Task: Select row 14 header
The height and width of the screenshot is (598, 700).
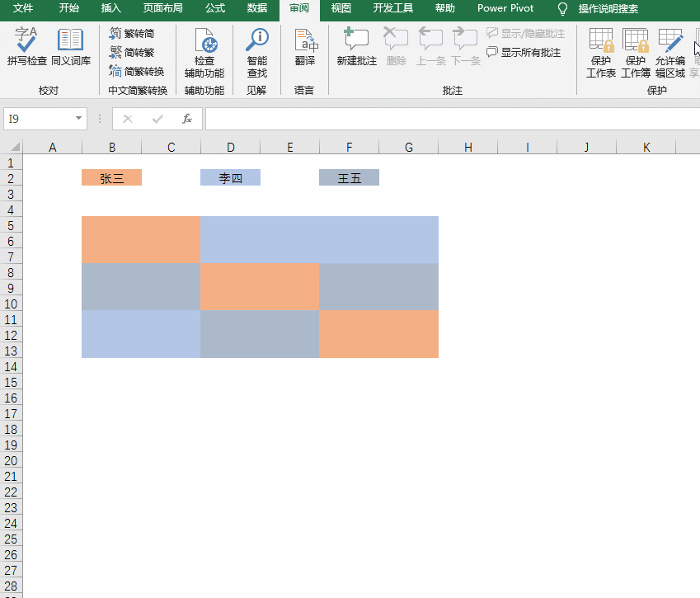Action: pyautogui.click(x=12, y=366)
